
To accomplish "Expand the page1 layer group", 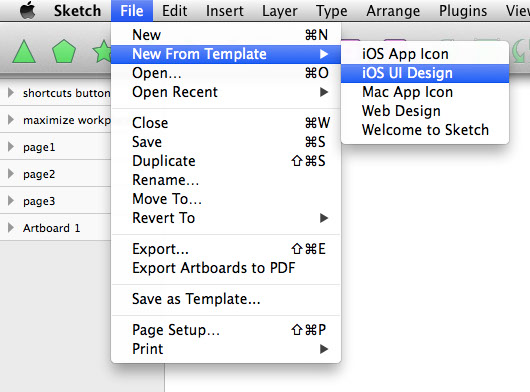I will (x=11, y=146).
